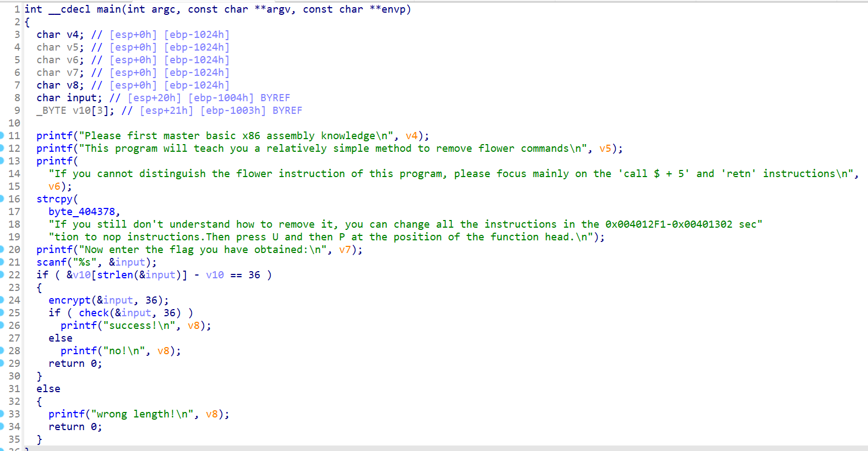Click the "success!\n" string literal
This screenshot has height=451, width=868.
(139, 326)
